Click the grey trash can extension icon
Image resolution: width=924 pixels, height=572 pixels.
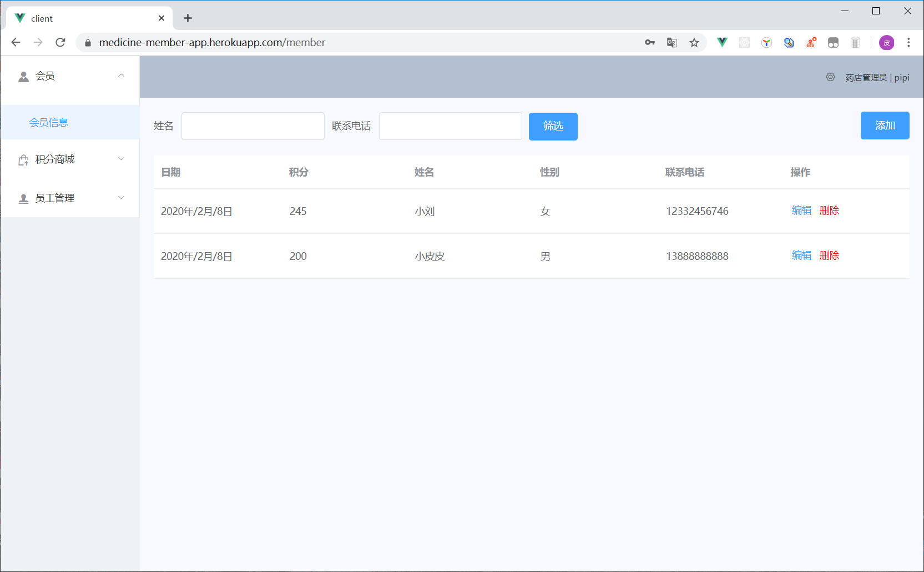[855, 42]
